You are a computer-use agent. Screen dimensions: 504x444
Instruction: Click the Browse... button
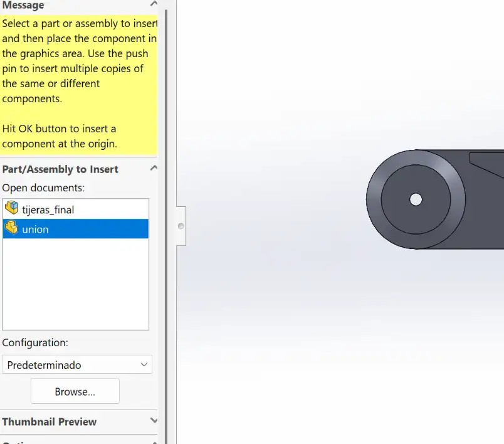tap(75, 391)
